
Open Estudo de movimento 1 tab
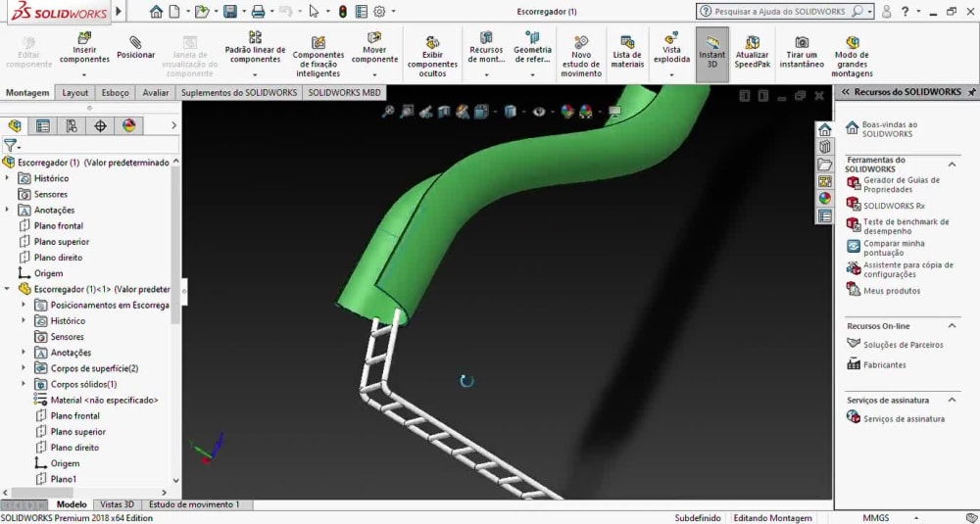(x=194, y=504)
